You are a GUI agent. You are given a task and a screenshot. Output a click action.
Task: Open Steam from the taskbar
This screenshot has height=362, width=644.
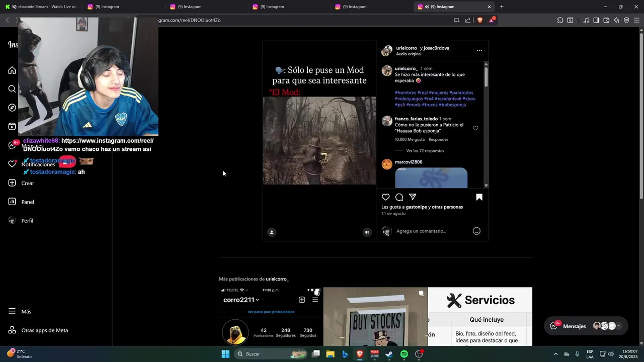389,354
